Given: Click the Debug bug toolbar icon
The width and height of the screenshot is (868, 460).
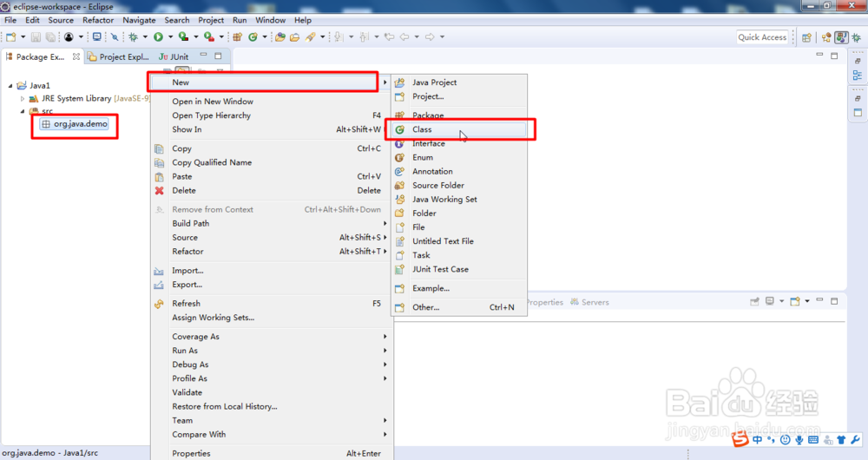Looking at the screenshot, I should pyautogui.click(x=133, y=37).
